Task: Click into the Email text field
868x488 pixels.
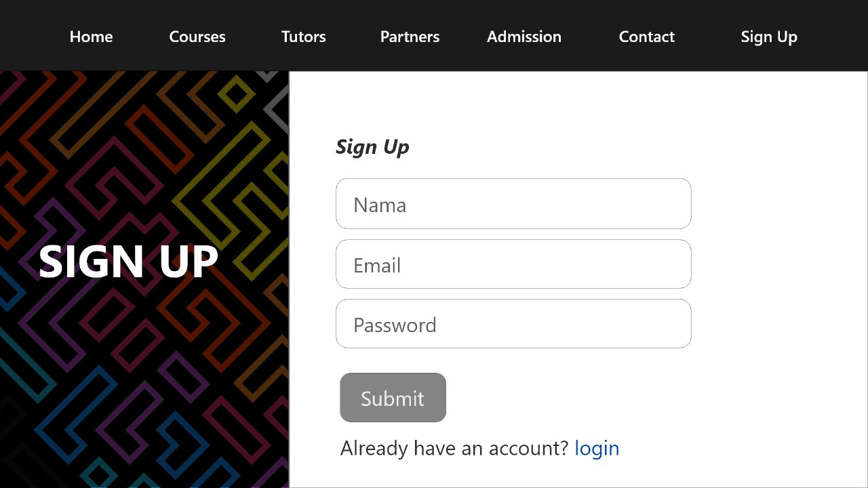Action: [x=513, y=264]
